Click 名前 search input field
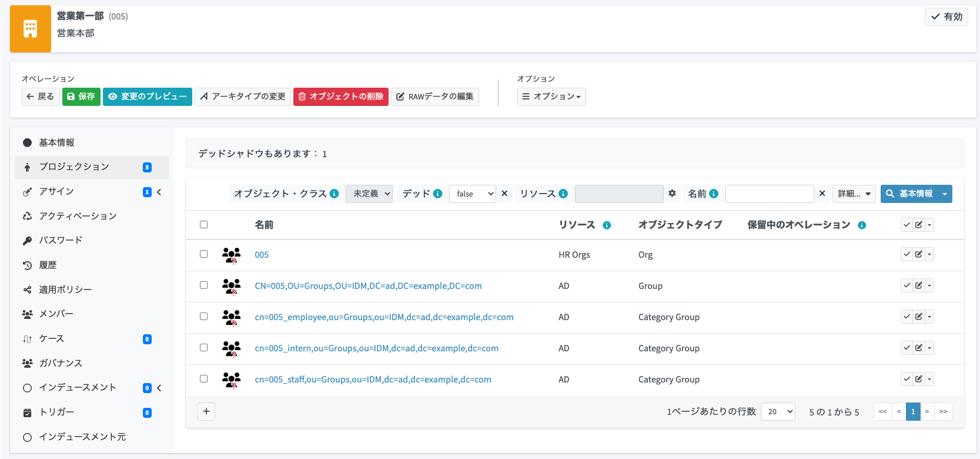This screenshot has width=980, height=459. [770, 194]
